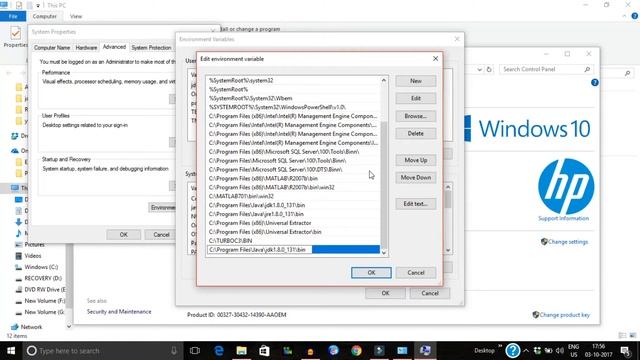Open the volume icon in the system tray
This screenshot has height=360, width=640.
tap(560, 351)
